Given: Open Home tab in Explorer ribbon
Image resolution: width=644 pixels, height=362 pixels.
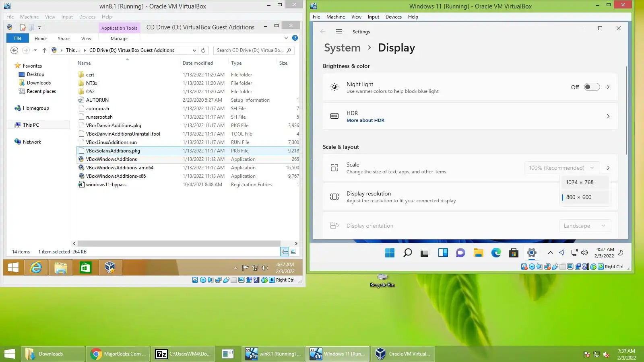Looking at the screenshot, I should pyautogui.click(x=41, y=39).
